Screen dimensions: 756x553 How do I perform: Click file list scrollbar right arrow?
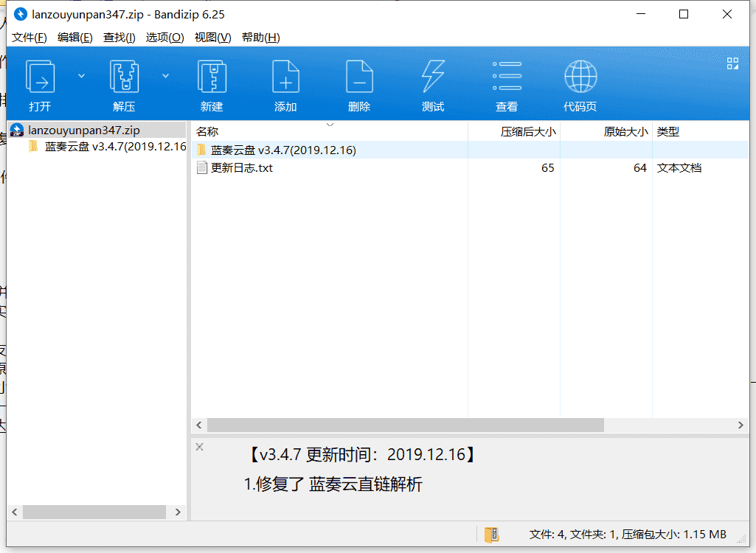(x=741, y=425)
